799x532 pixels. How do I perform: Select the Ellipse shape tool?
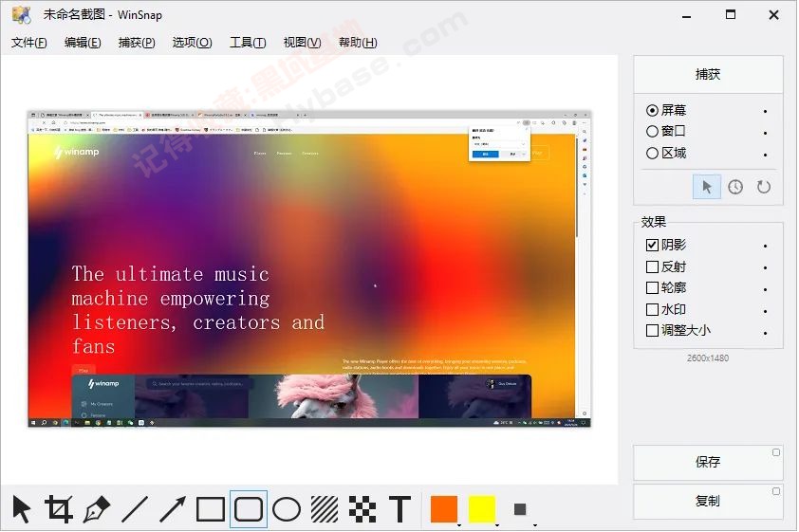pos(287,508)
